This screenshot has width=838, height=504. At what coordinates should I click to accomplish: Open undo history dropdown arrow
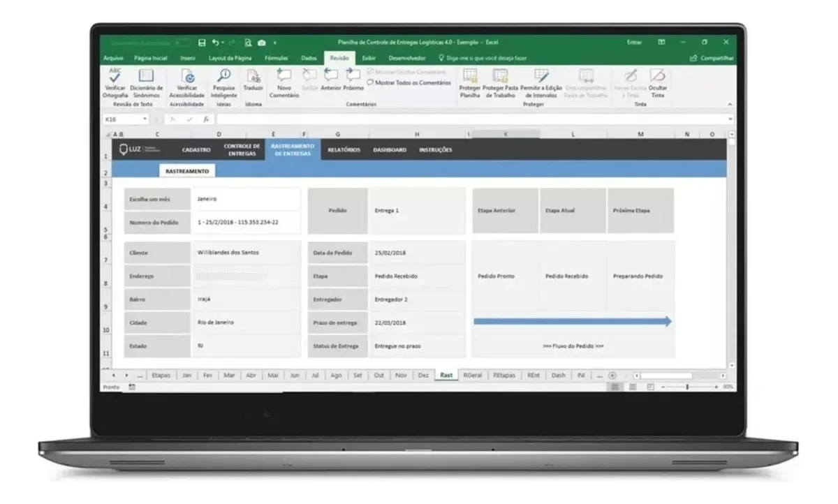pyautogui.click(x=222, y=43)
